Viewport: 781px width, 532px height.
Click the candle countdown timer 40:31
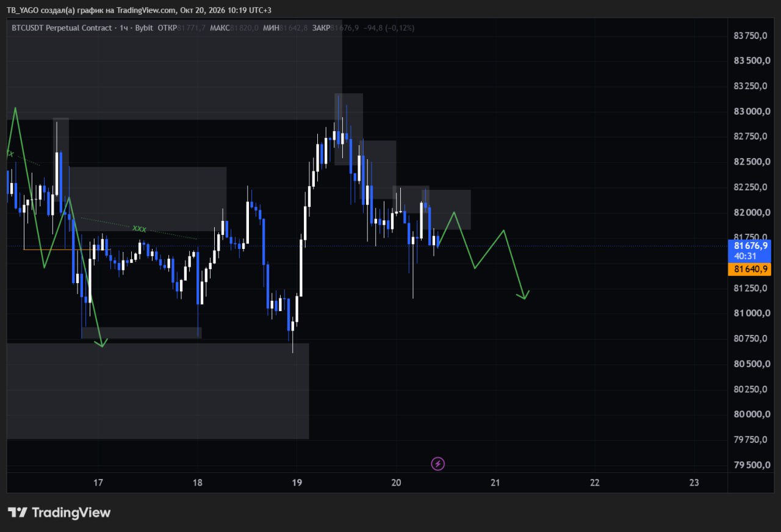[746, 256]
